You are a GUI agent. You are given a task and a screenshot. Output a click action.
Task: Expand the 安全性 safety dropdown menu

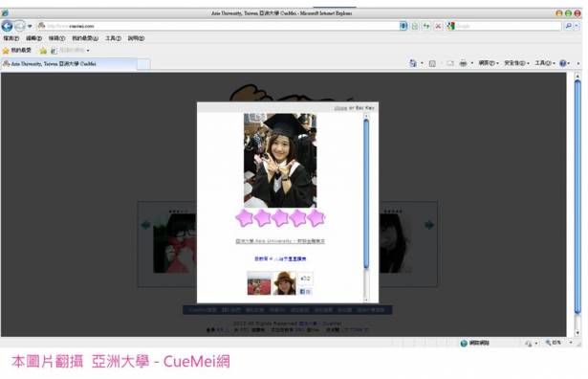(516, 63)
